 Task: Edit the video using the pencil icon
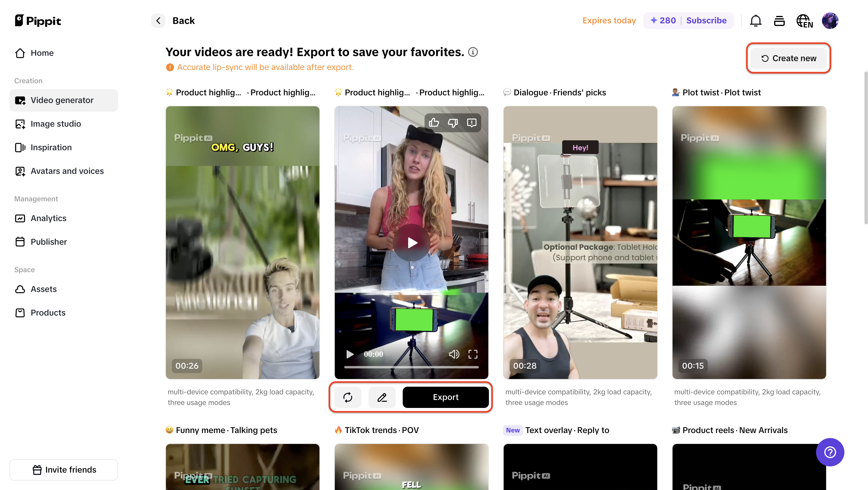coord(382,397)
